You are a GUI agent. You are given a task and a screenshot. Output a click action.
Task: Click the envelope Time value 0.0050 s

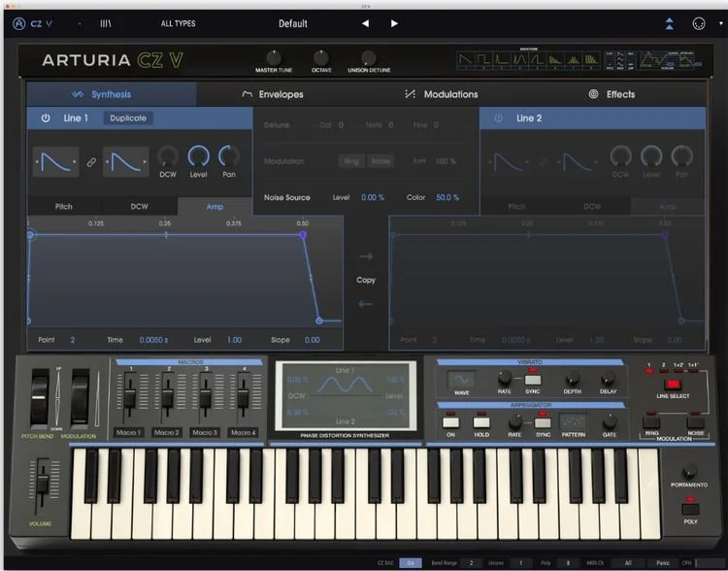pyautogui.click(x=153, y=340)
